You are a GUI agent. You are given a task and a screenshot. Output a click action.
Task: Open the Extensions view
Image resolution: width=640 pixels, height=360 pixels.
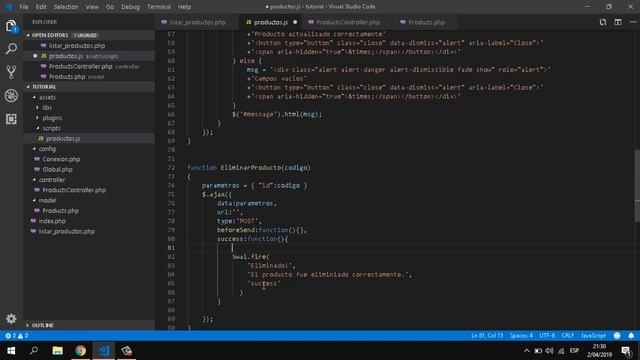pos(11,119)
